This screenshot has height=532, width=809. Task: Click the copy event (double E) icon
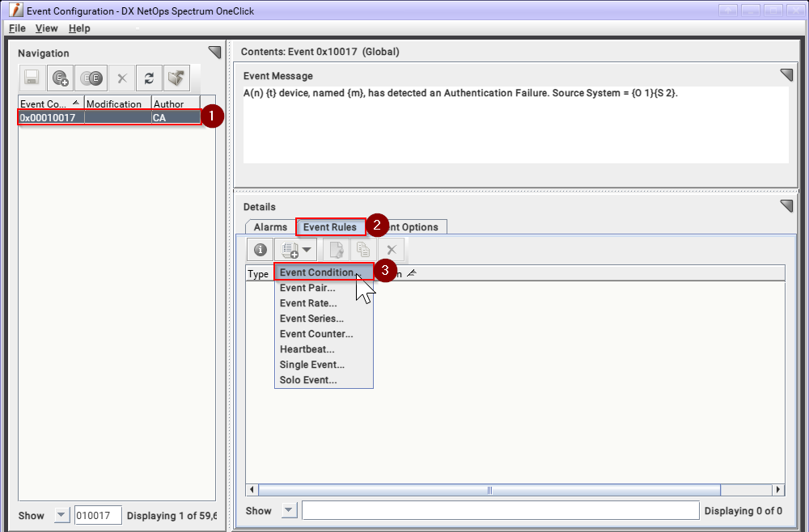(x=91, y=78)
